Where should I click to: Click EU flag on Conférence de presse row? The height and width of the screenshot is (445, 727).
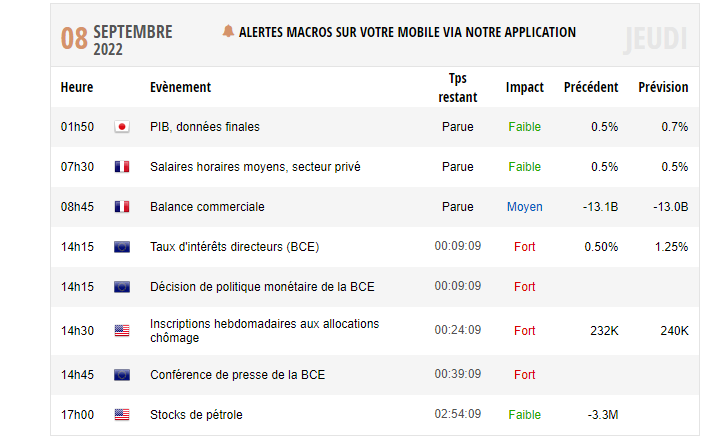pos(122,375)
